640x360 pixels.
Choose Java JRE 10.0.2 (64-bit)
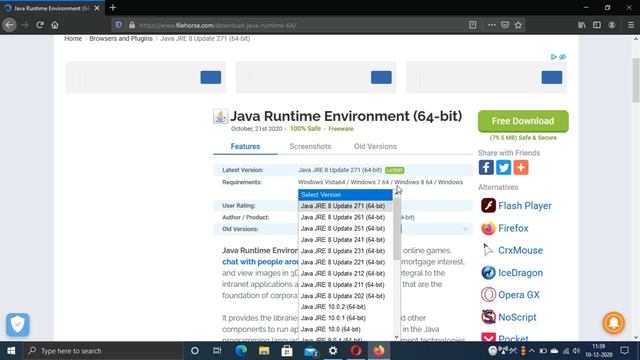(x=345, y=307)
